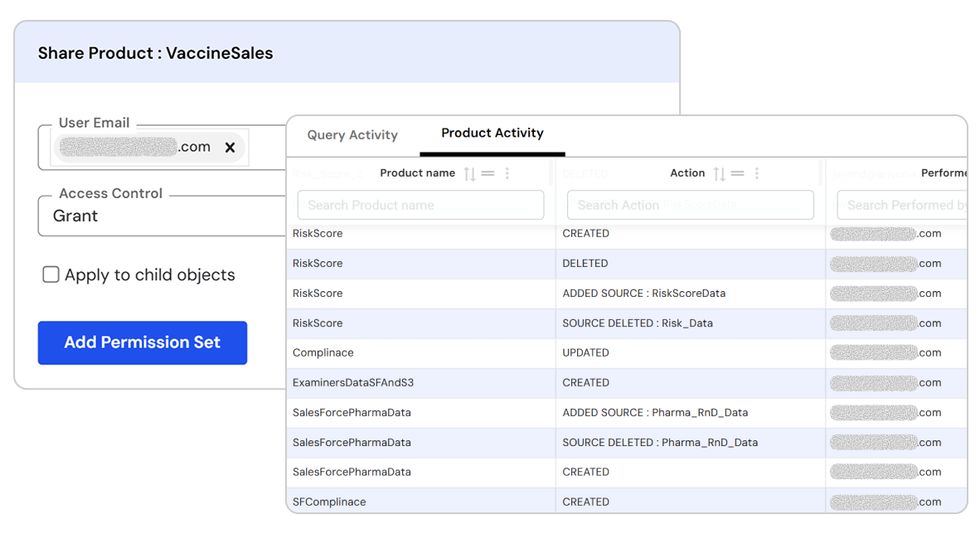
Task: Sort the Action column
Action: click(719, 173)
